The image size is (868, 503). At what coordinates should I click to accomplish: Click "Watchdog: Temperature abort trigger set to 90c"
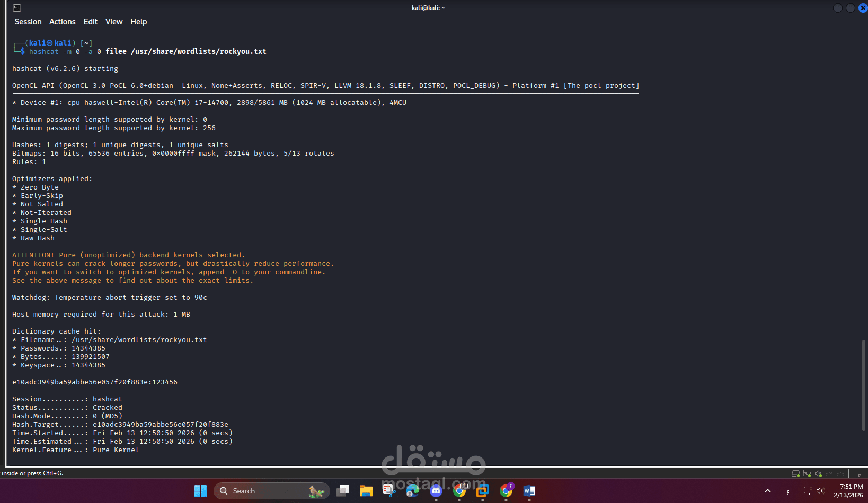pyautogui.click(x=110, y=298)
